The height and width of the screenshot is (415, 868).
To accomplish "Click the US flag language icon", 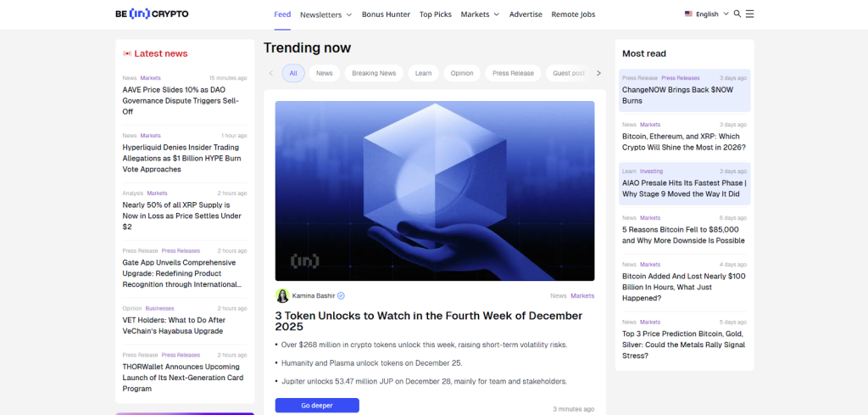I will click(688, 14).
